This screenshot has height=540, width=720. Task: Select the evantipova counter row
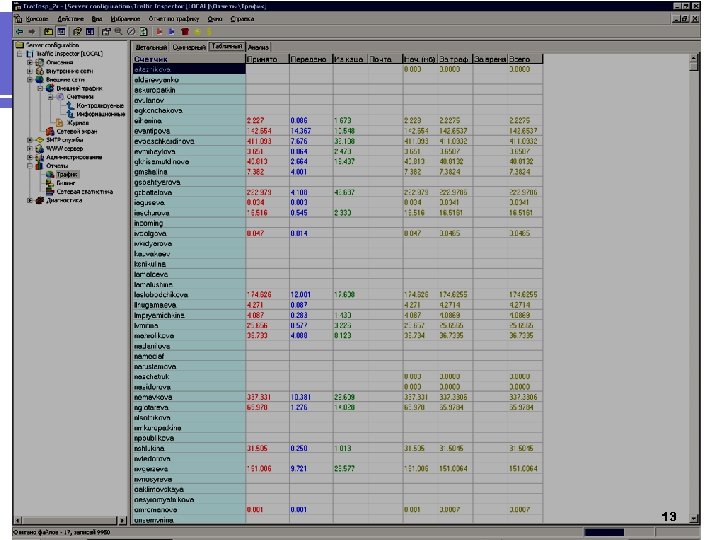(338, 131)
